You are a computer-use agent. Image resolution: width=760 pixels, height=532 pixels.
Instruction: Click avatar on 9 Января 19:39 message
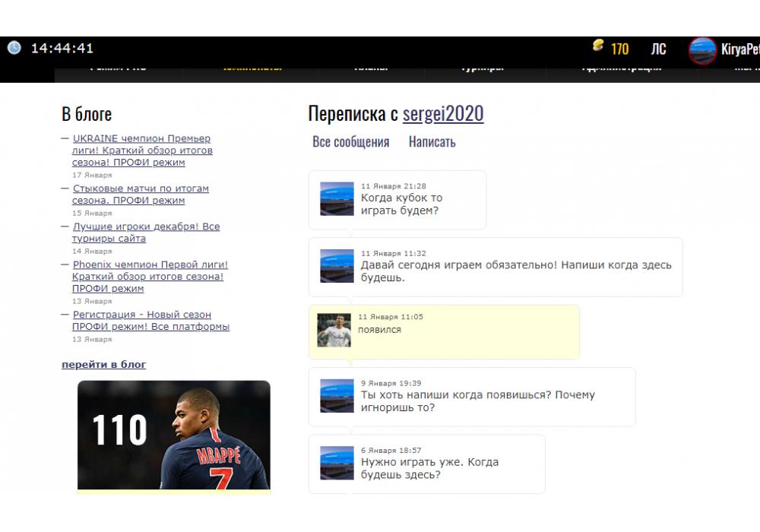click(337, 395)
